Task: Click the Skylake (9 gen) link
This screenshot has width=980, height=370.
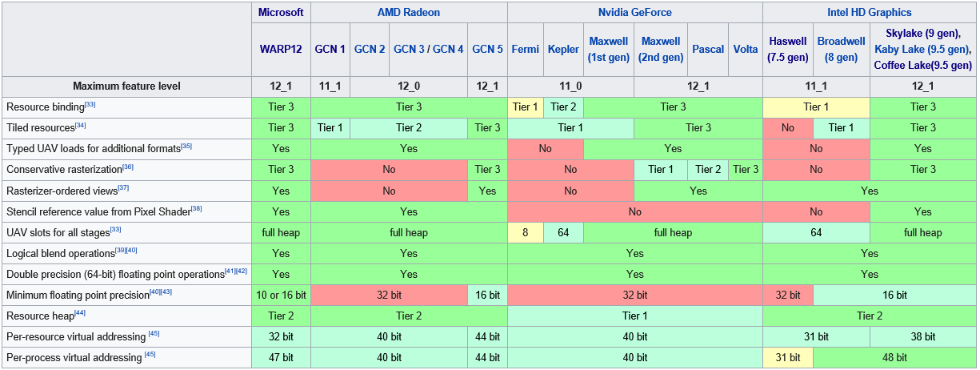Action: click(x=922, y=33)
